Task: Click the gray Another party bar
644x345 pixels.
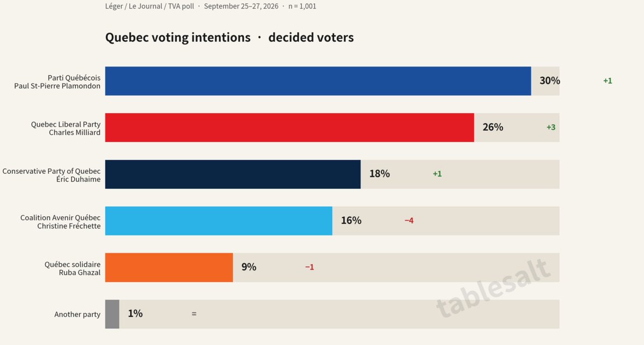Action: (x=112, y=314)
